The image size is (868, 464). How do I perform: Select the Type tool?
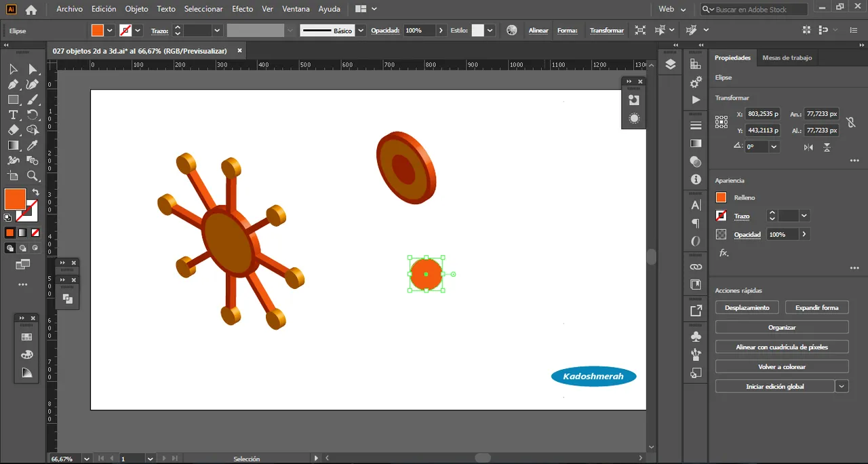click(13, 115)
